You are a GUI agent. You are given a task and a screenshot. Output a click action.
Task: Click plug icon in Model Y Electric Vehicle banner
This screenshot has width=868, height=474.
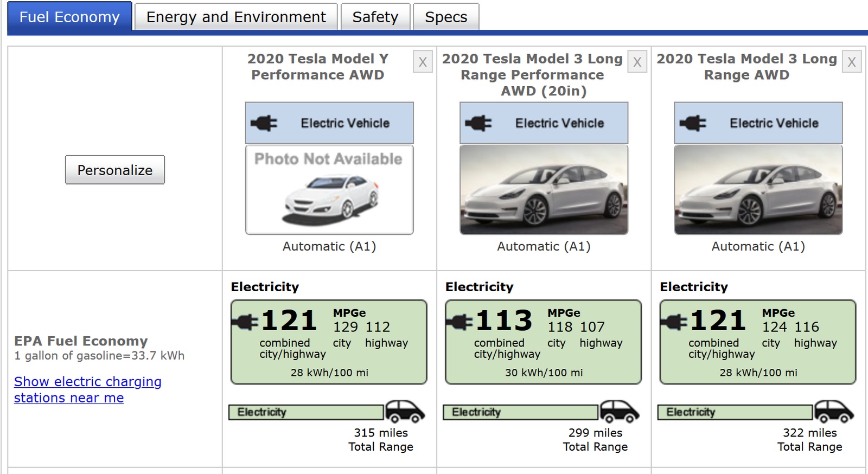264,123
